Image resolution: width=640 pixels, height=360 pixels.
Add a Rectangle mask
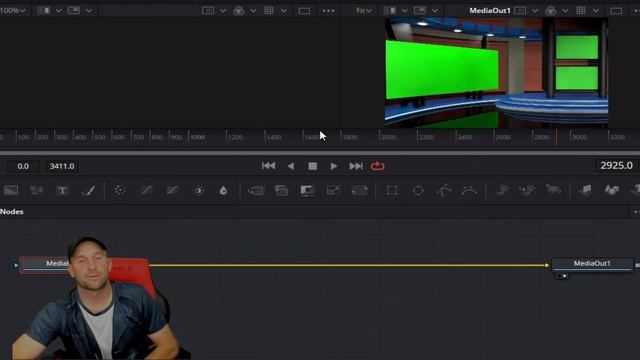(392, 190)
